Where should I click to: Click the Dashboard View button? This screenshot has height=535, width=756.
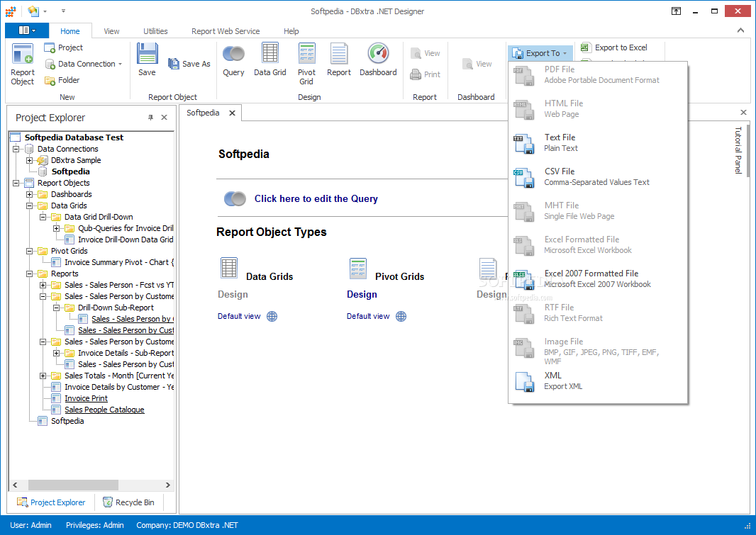[x=477, y=64]
